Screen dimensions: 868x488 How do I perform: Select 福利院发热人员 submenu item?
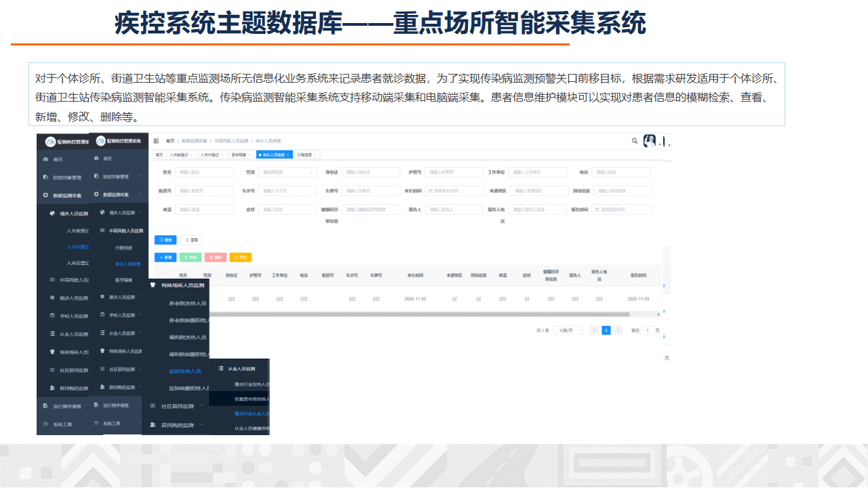(x=188, y=337)
